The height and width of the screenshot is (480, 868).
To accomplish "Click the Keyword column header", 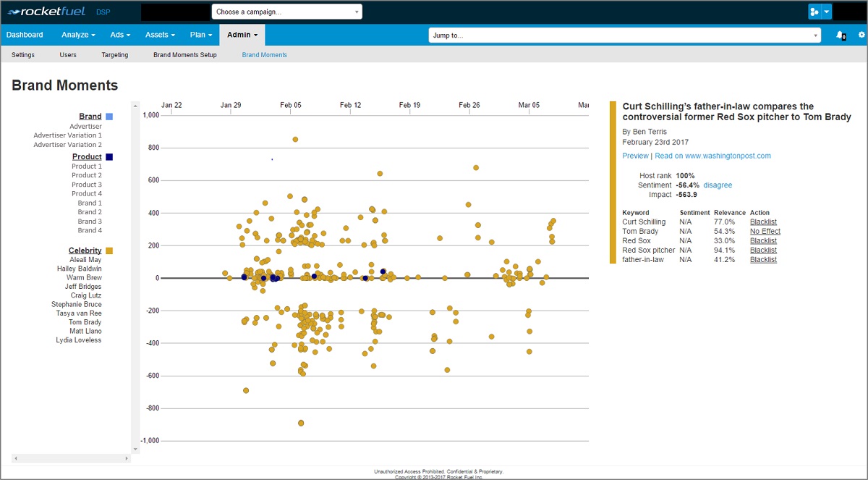I will (x=636, y=213).
